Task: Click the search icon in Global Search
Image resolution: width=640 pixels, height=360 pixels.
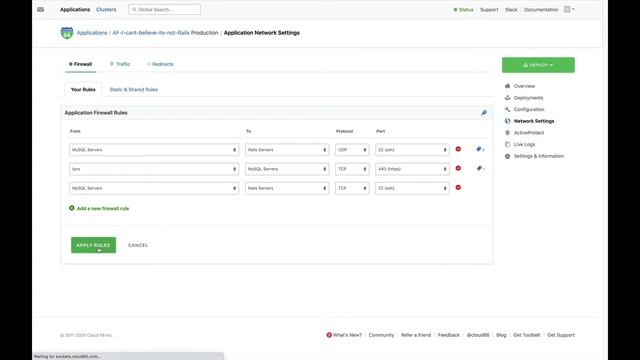Action: [x=134, y=9]
